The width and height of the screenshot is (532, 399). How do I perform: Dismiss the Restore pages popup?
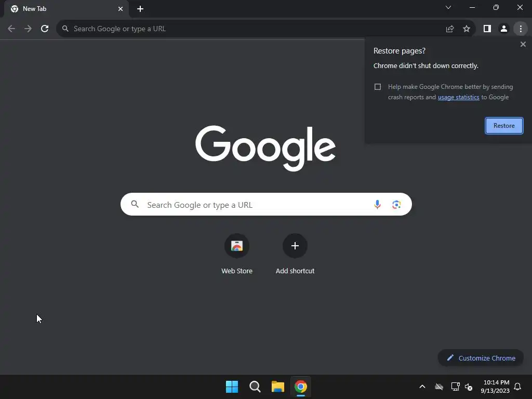tap(523, 44)
